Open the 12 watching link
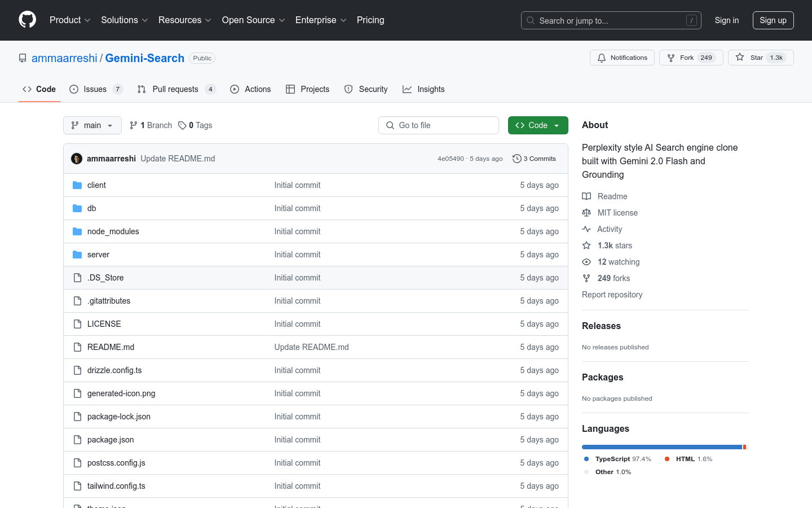 pyautogui.click(x=618, y=262)
